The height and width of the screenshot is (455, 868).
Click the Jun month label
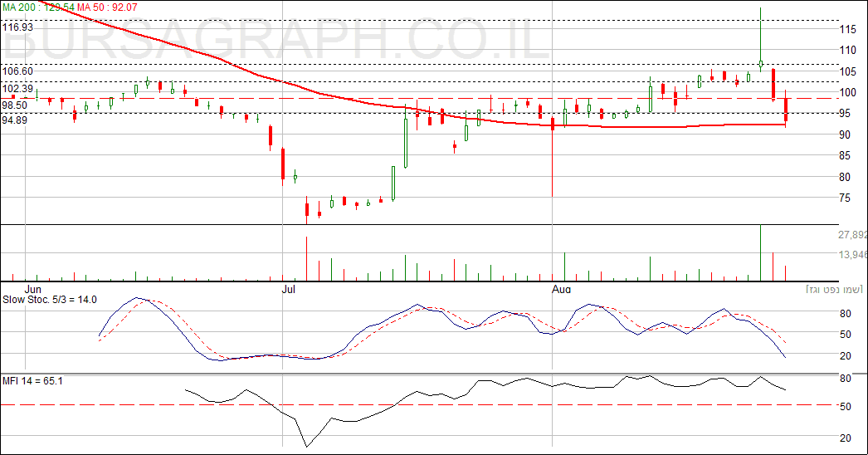33,289
